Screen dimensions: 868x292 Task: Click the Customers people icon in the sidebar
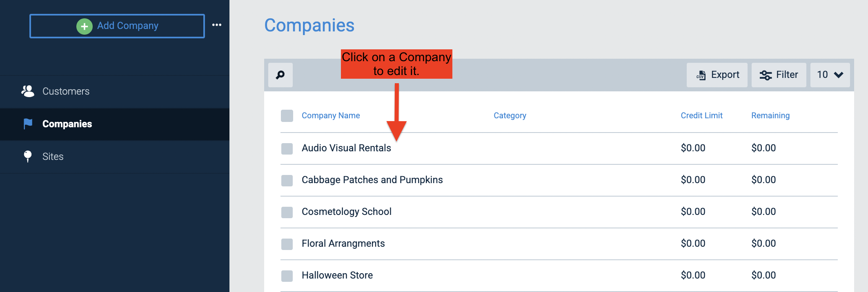28,91
